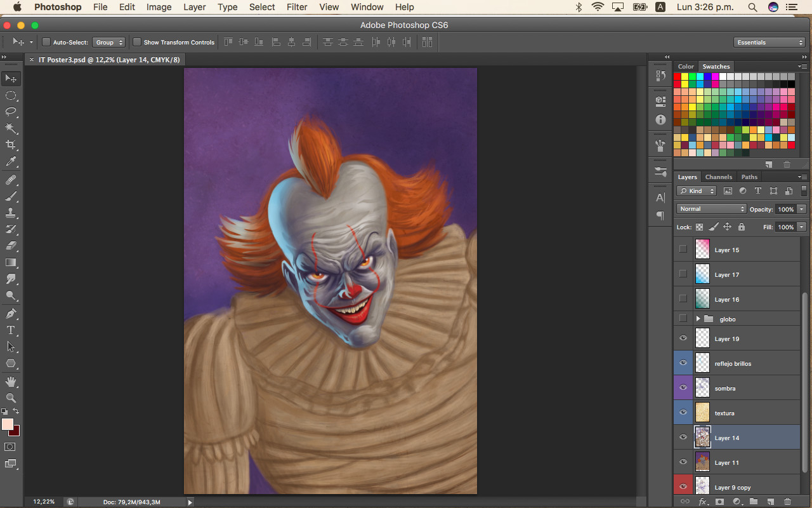Select the Zoom tool
This screenshot has height=508, width=812.
pos(11,398)
